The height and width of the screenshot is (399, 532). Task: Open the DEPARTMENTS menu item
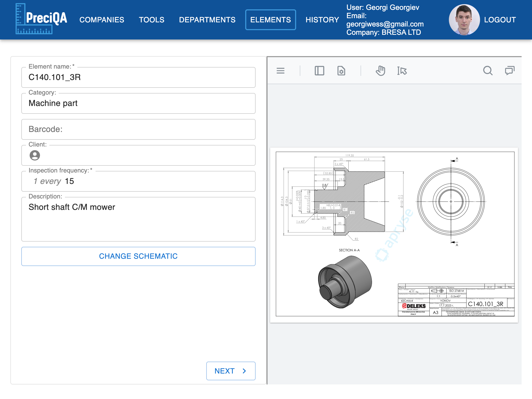pyautogui.click(x=207, y=19)
